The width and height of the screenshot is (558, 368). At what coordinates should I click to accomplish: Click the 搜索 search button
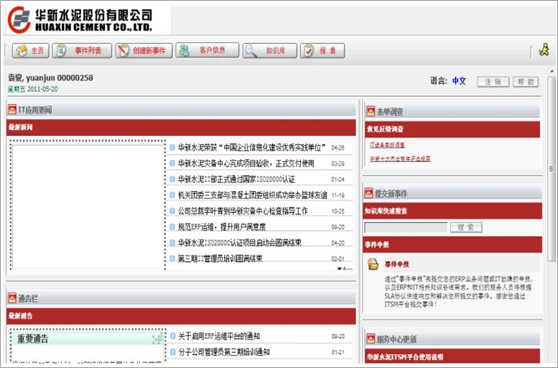(x=466, y=227)
